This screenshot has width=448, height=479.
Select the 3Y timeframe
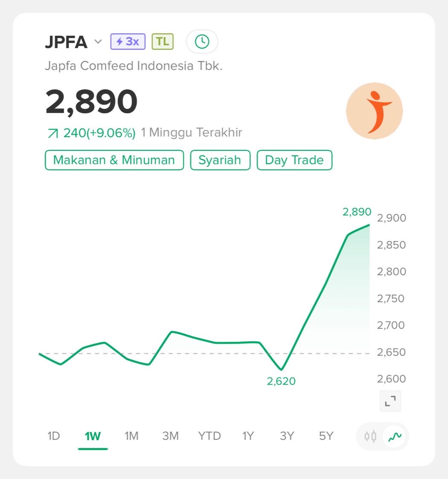pyautogui.click(x=287, y=436)
